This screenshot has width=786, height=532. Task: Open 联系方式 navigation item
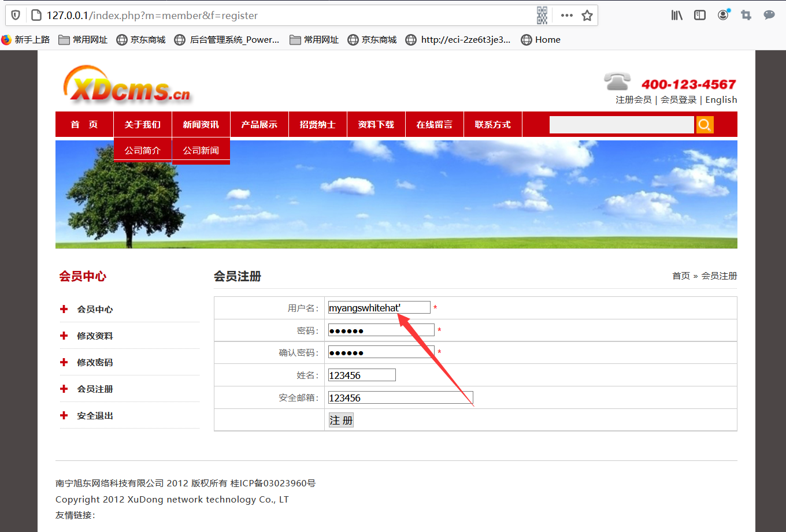tap(493, 125)
